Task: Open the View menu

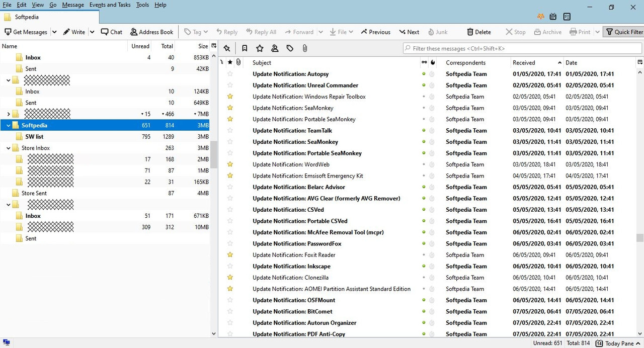Action: pyautogui.click(x=38, y=5)
